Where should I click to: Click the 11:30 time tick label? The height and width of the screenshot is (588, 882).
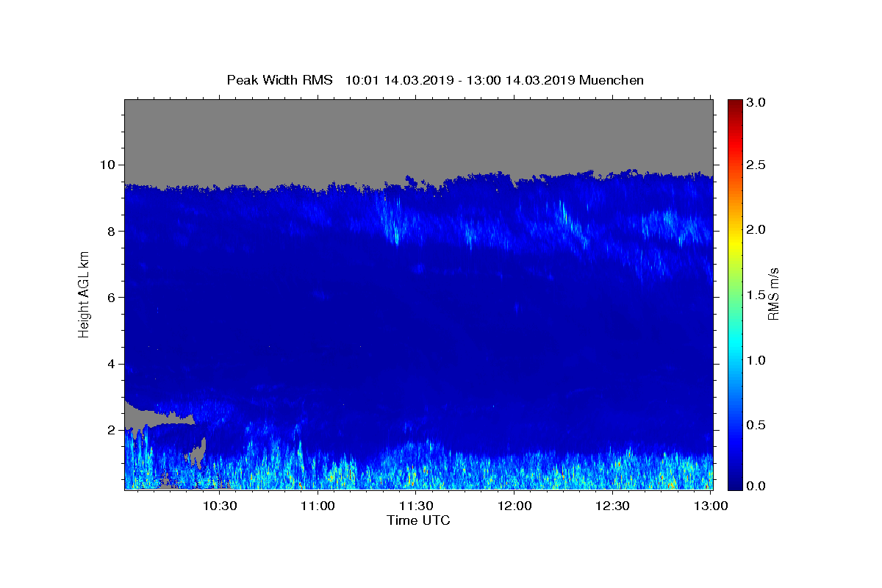(x=416, y=506)
